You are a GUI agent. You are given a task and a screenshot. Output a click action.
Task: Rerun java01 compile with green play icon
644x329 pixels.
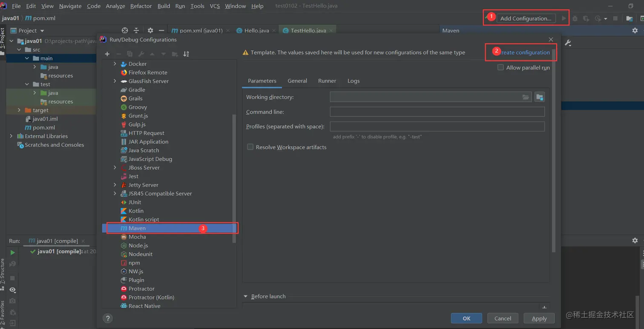pos(12,253)
